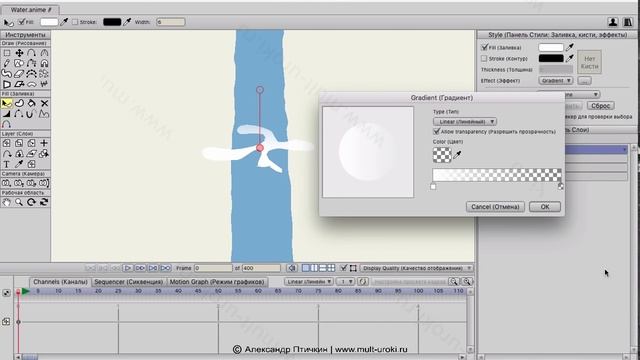Image resolution: width=640 pixels, height=360 pixels.
Task: Toggle the frame outline box below canvas
Action: point(353,268)
